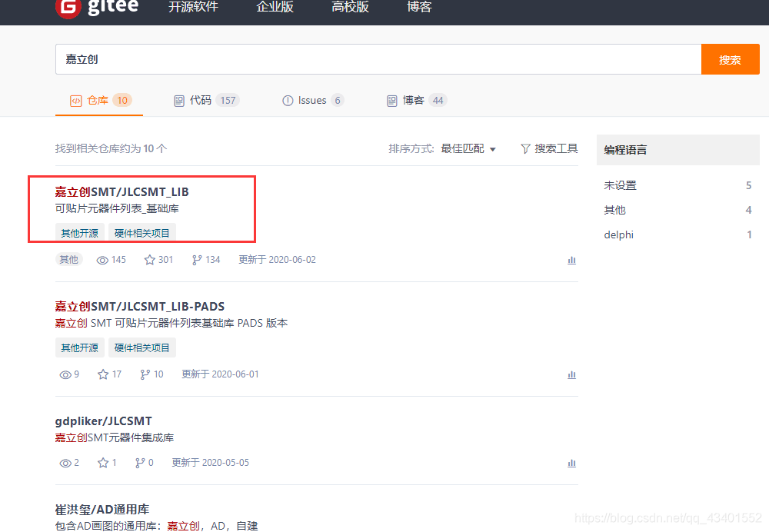Open 崔洪玺/AD通用库 repository link
Viewport: 769px width, 532px height.
(x=102, y=510)
